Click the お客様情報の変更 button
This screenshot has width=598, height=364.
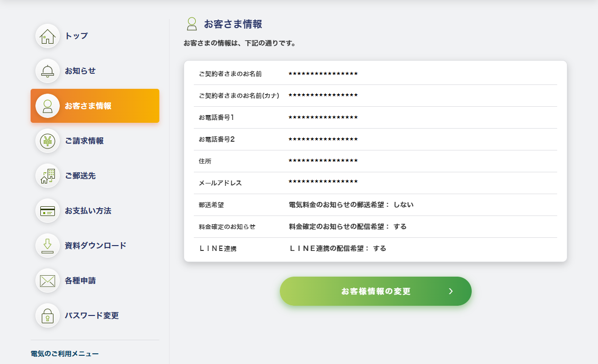click(376, 291)
